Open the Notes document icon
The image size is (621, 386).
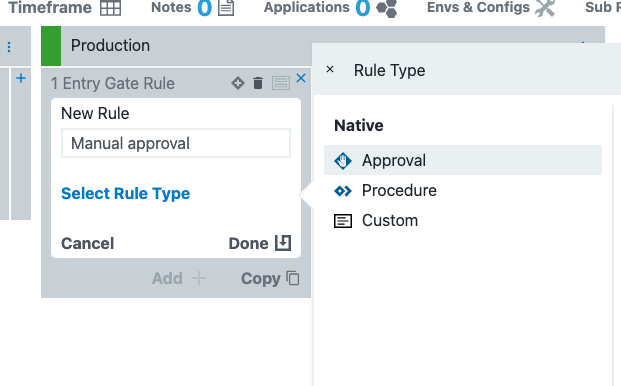(x=226, y=8)
